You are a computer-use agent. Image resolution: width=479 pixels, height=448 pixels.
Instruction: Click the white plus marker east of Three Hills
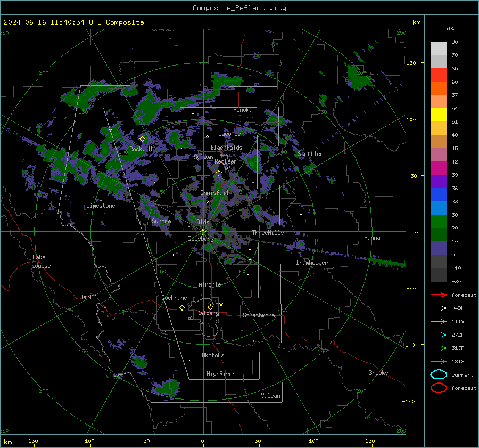pyautogui.click(x=301, y=214)
